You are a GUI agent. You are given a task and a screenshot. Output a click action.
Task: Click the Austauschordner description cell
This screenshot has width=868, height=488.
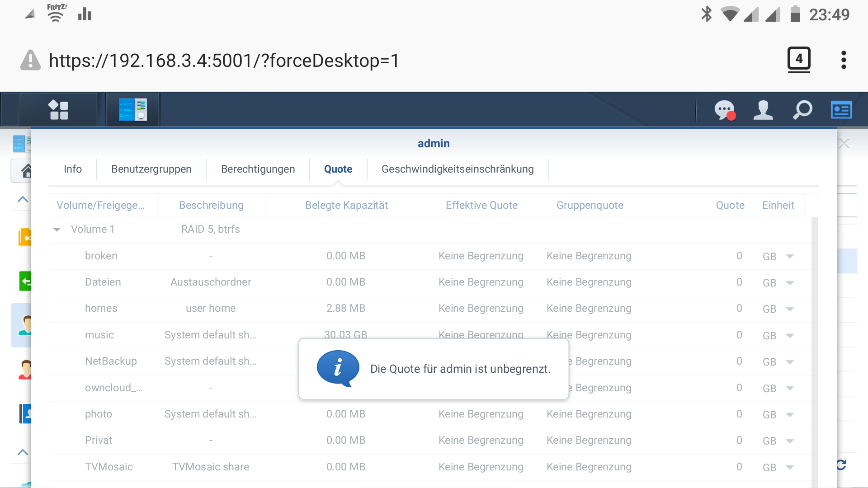point(211,282)
